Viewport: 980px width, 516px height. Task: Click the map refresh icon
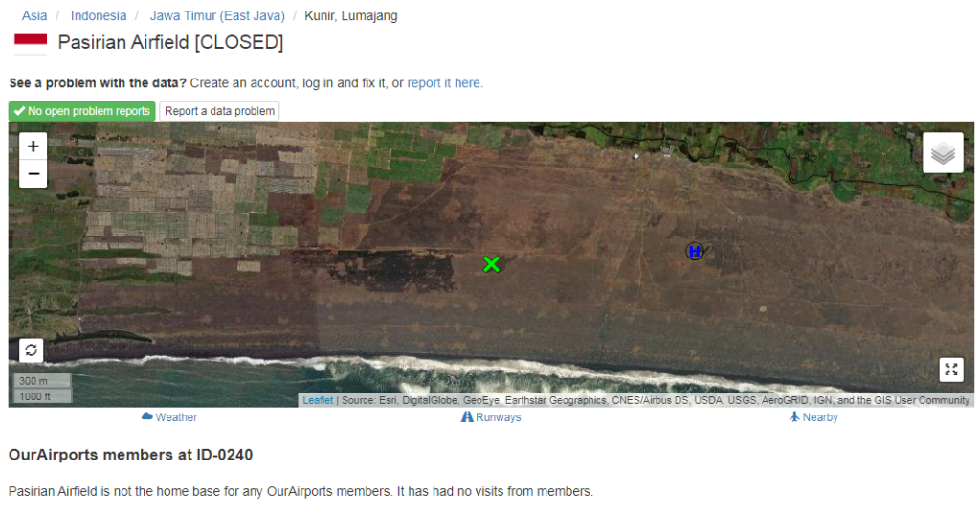click(31, 350)
